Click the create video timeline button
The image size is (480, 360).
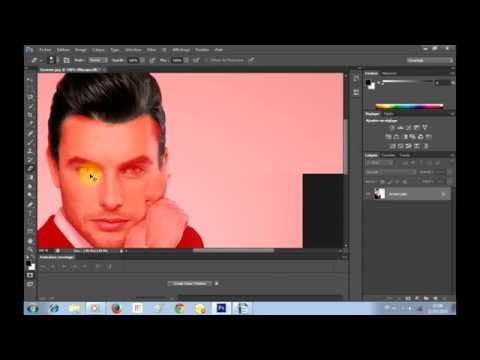pos(190,284)
